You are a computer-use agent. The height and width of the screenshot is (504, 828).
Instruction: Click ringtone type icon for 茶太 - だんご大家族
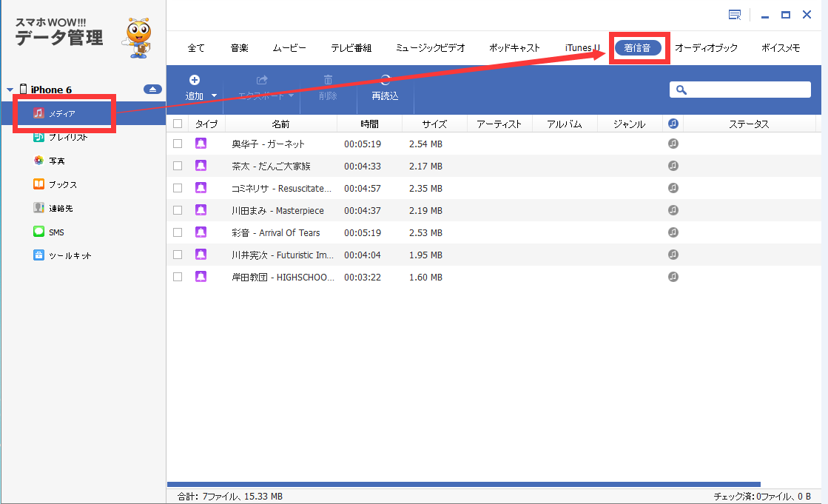(201, 165)
